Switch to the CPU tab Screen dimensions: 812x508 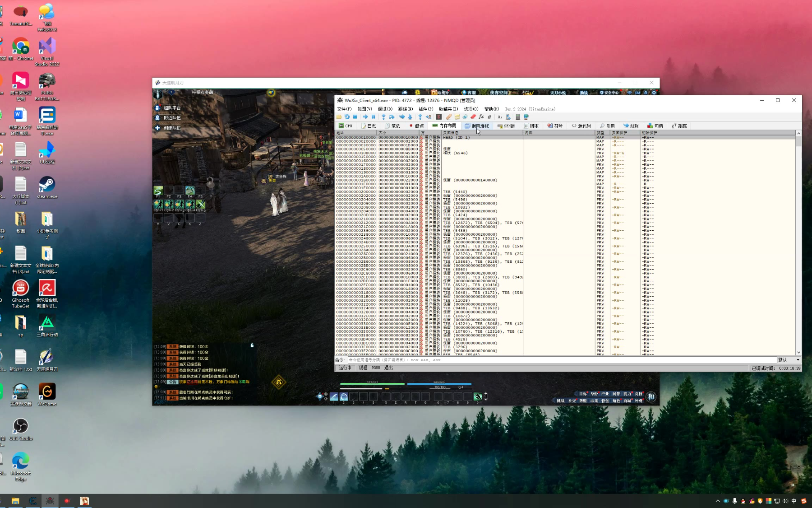coord(346,126)
